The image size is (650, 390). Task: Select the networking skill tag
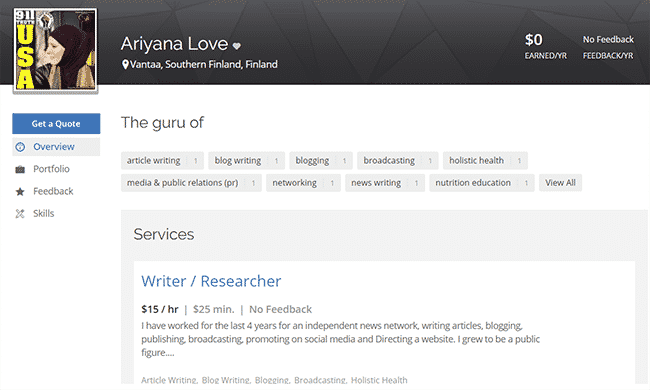tap(303, 183)
